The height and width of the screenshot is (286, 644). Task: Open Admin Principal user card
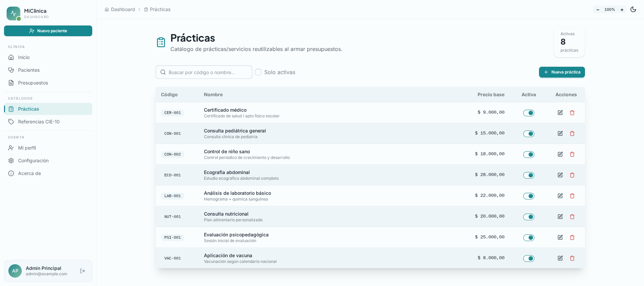pos(48,271)
